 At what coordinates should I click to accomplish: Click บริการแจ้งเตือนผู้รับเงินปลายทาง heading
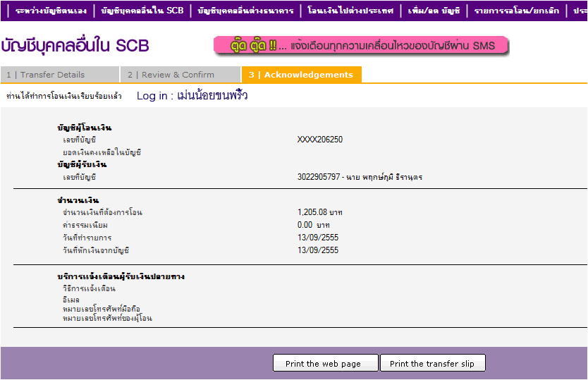(121, 276)
